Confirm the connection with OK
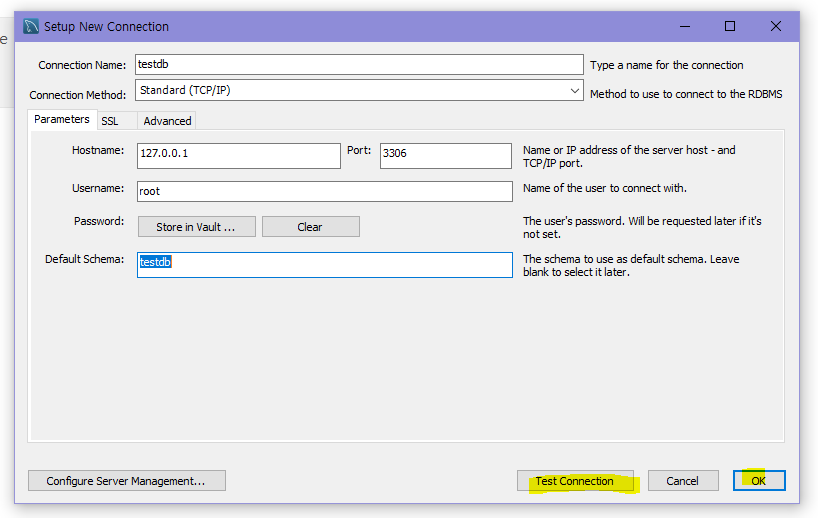Screen dimensions: 818x518 (x=759, y=480)
